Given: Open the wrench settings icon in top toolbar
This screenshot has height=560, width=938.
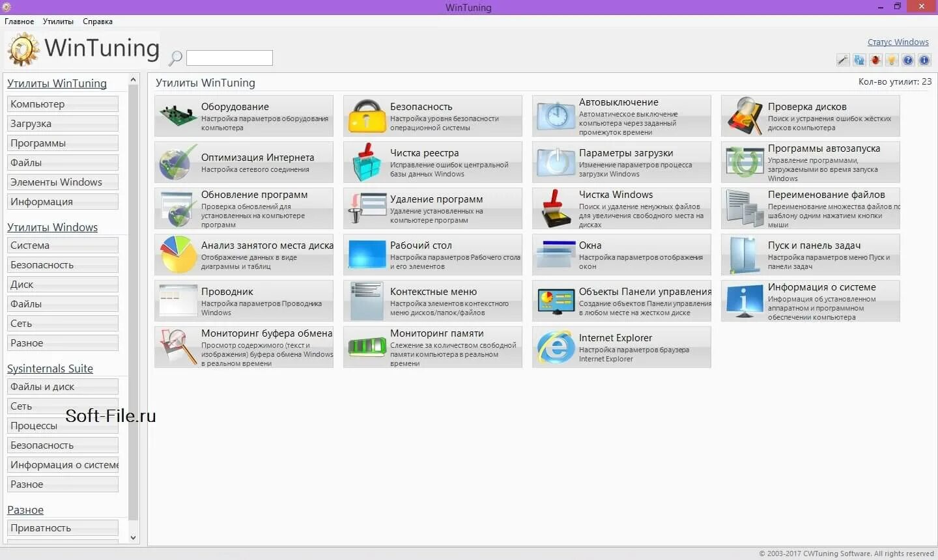Looking at the screenshot, I should (843, 60).
